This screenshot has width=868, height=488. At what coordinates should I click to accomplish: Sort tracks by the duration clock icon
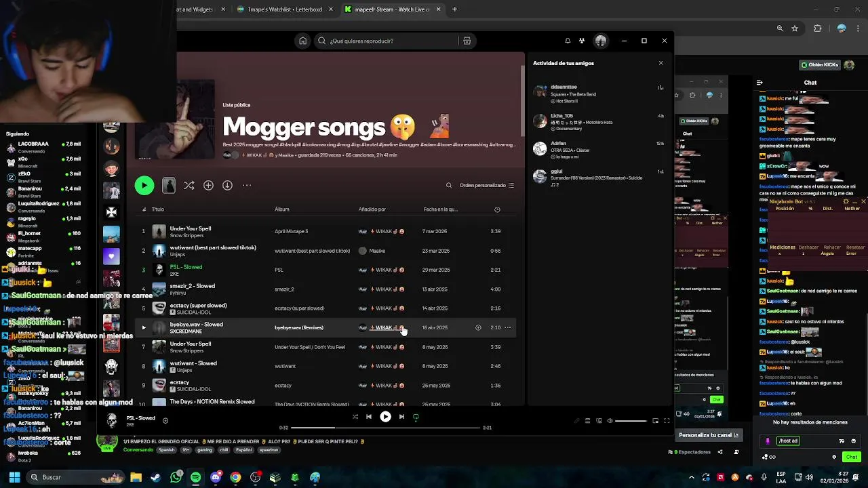pyautogui.click(x=497, y=209)
